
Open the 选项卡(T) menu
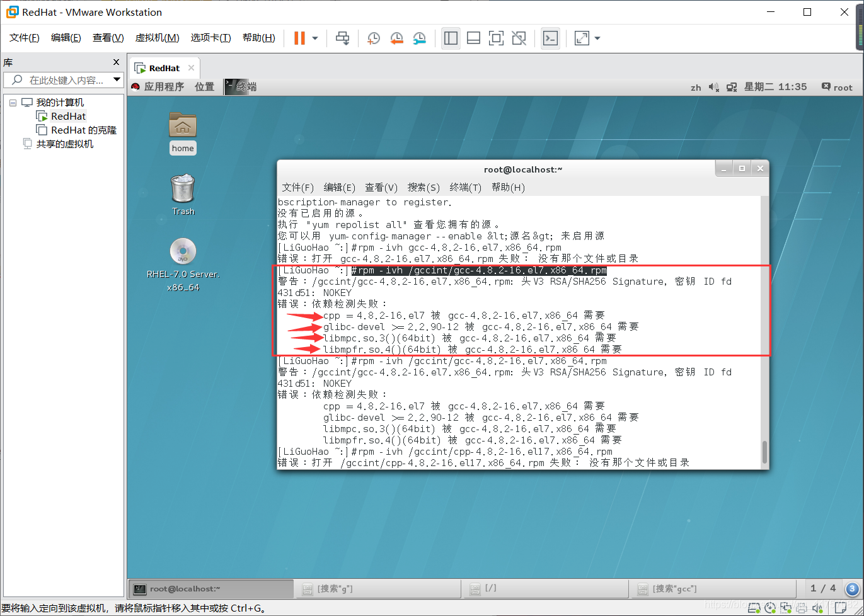pos(210,38)
